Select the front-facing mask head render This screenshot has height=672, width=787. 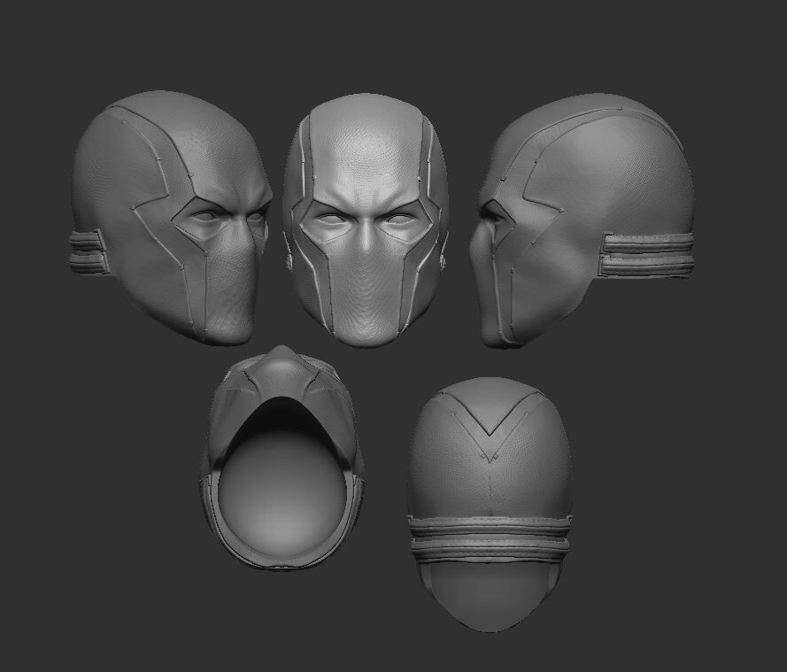[366, 220]
